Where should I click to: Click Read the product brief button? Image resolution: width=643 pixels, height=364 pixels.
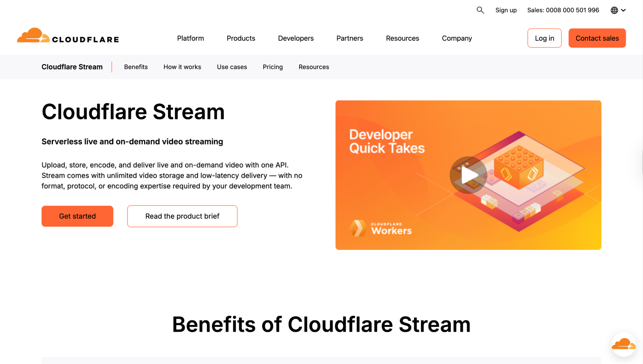(182, 216)
